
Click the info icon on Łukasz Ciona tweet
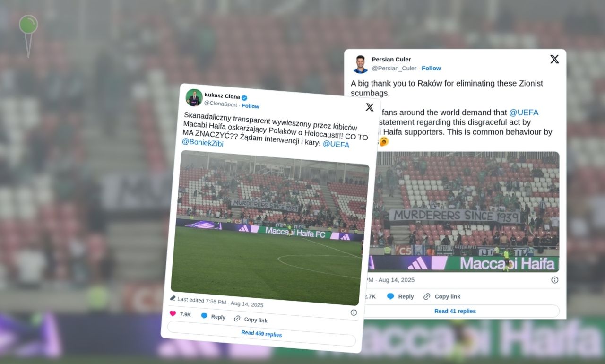point(354,312)
